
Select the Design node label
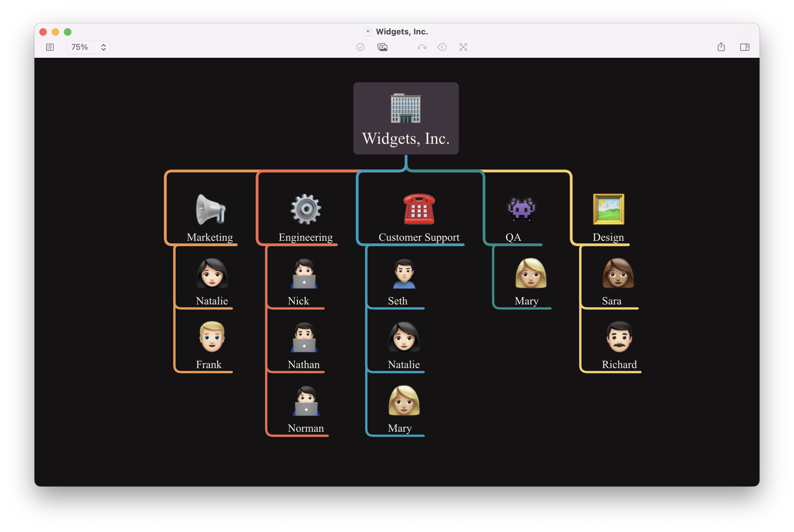point(608,237)
